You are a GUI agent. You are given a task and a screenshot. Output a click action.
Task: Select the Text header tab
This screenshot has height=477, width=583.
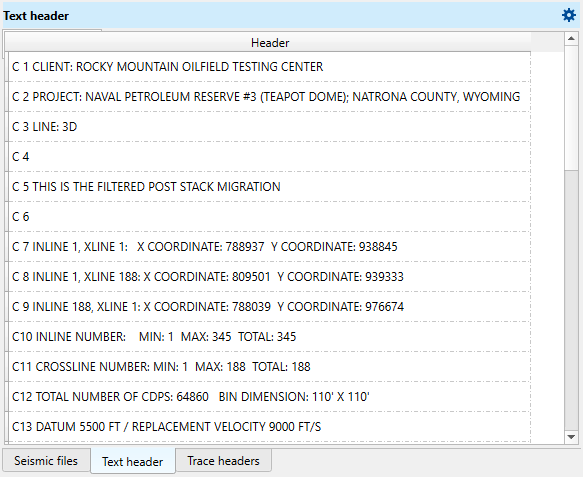click(132, 461)
